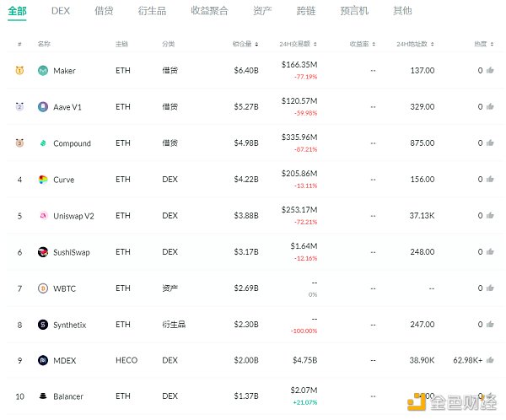Sort by the 锁仓量 column arrows

pyautogui.click(x=256, y=44)
